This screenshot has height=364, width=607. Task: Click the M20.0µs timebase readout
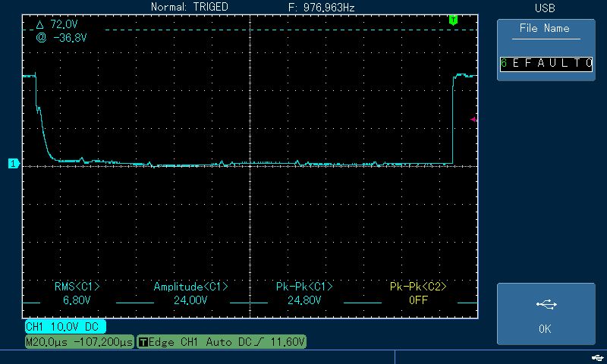pyautogui.click(x=80, y=342)
